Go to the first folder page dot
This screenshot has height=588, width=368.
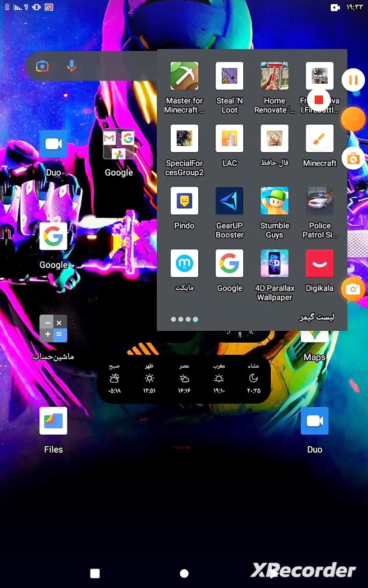173,319
